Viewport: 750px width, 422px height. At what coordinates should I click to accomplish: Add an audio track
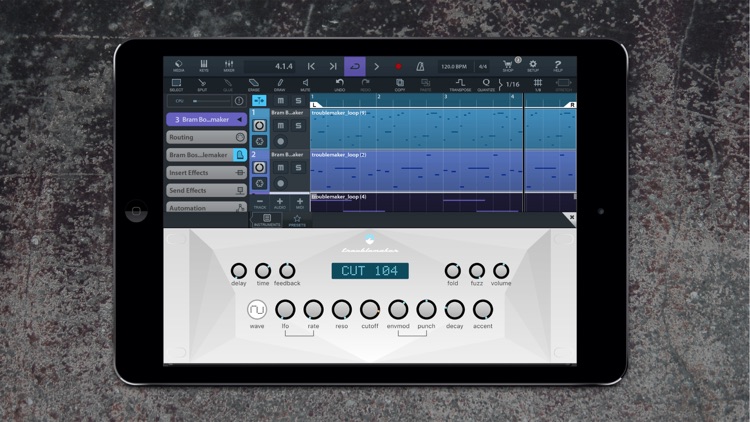point(280,203)
